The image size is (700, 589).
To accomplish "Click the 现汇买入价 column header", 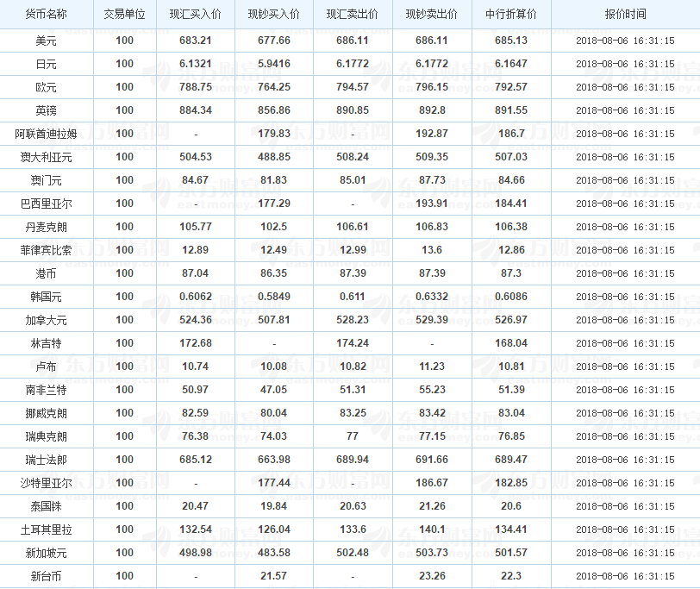I will coord(196,15).
